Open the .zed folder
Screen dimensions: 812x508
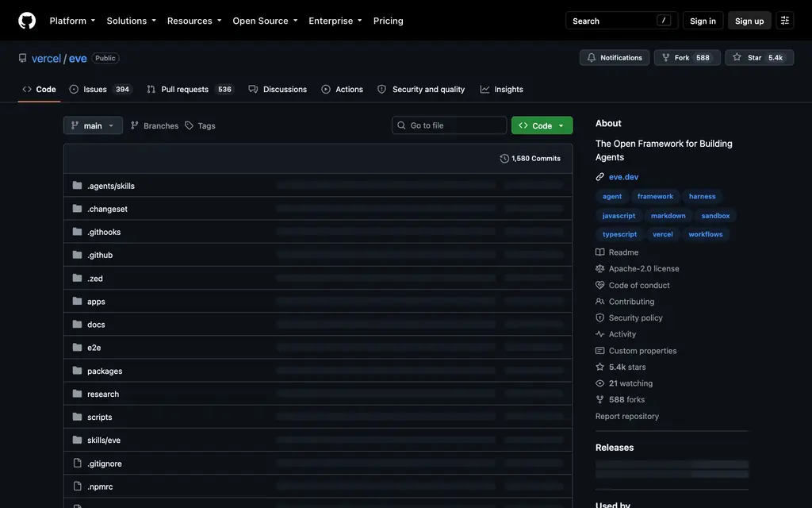coord(95,279)
